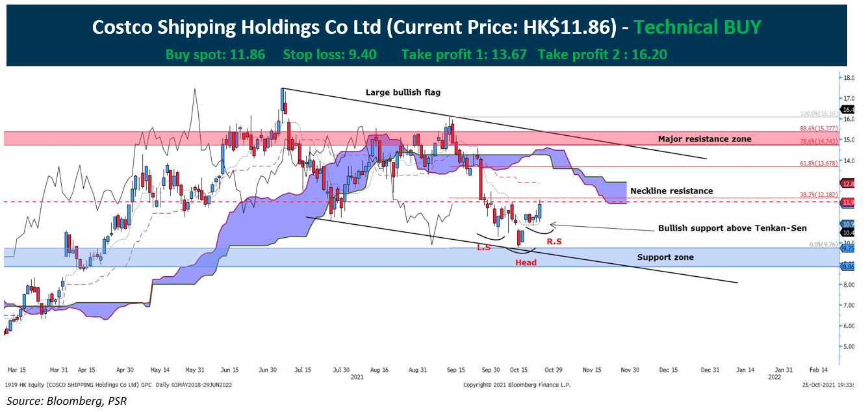Click the 'Aug 31' date axis label
The height and width of the screenshot is (412, 868).
click(417, 369)
